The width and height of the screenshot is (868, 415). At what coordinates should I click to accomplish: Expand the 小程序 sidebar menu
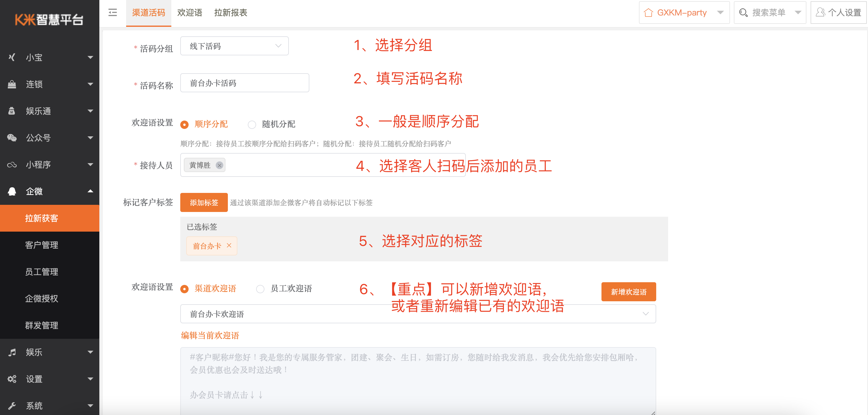[90, 165]
